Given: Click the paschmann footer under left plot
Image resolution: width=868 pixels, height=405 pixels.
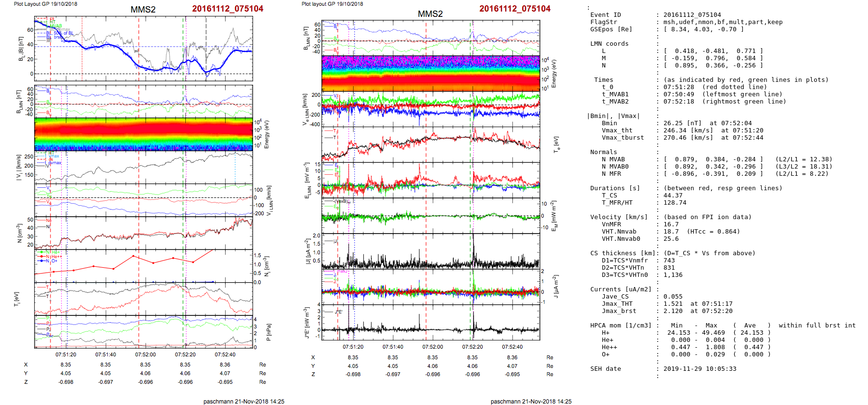Looking at the screenshot, I should (x=243, y=401).
